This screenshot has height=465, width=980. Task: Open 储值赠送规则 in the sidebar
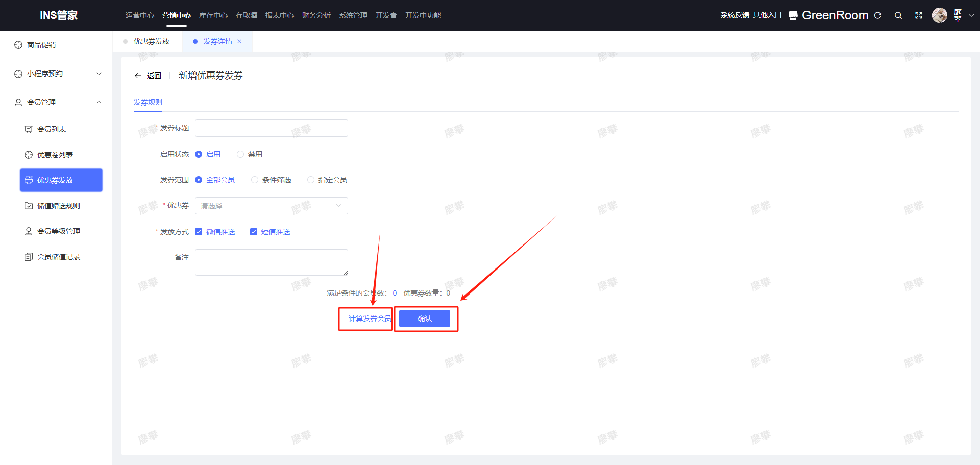click(58, 206)
